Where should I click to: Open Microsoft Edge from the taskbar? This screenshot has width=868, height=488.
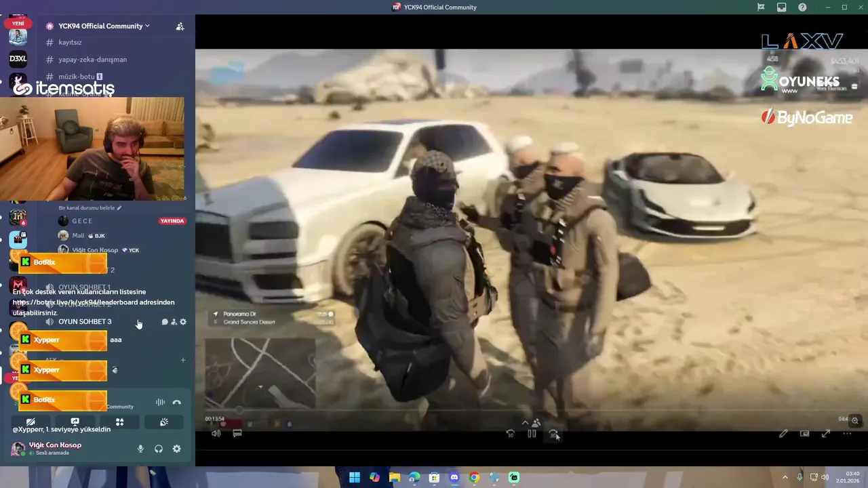tap(414, 477)
